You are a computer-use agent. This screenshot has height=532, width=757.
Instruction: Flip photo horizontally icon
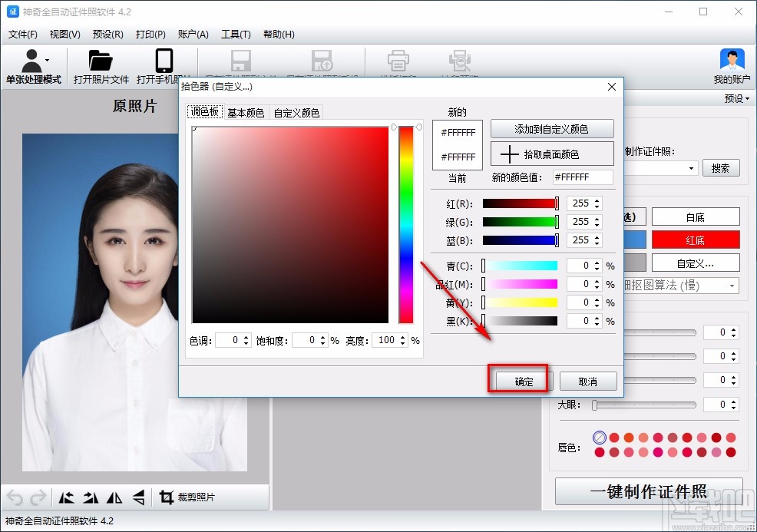point(114,497)
